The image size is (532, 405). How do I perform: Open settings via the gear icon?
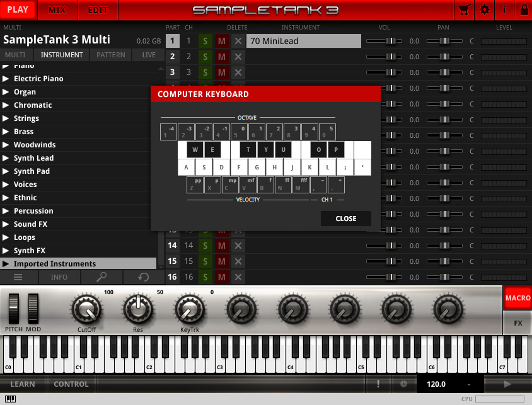pos(485,9)
